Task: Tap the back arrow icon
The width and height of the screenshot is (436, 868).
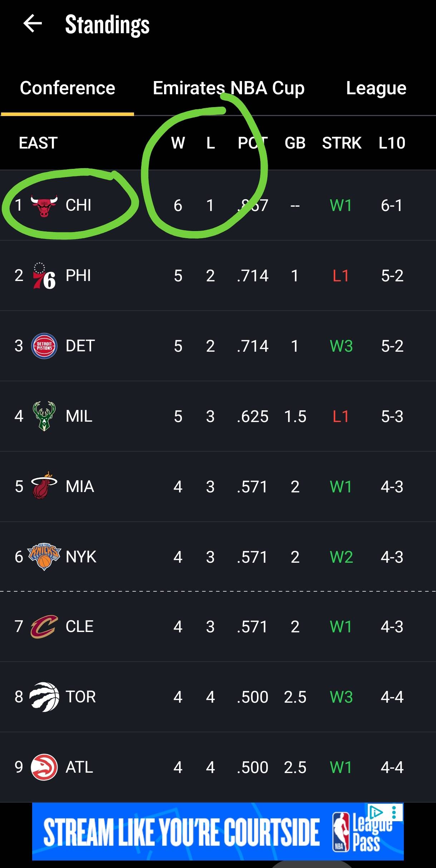Action: pyautogui.click(x=33, y=24)
